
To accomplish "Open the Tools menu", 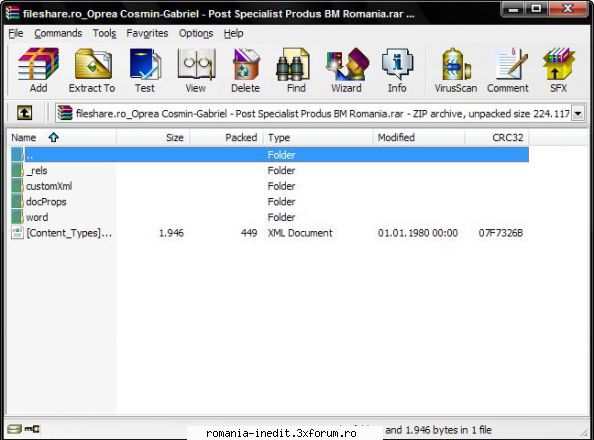I will [x=104, y=33].
